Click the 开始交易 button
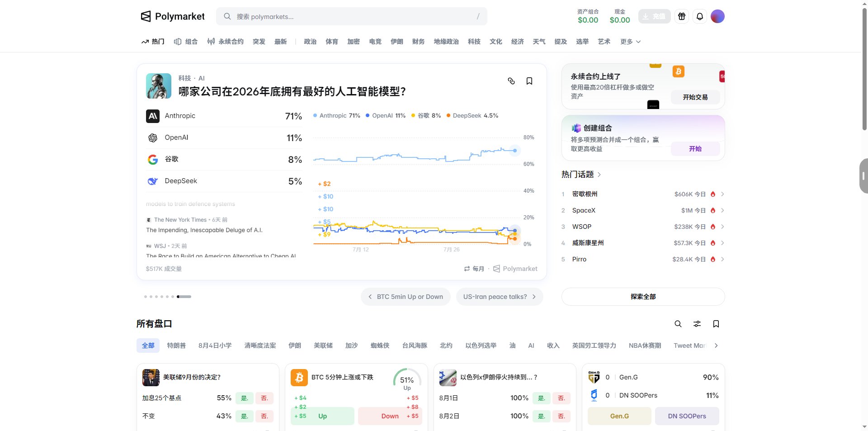The width and height of the screenshot is (868, 431). click(695, 97)
